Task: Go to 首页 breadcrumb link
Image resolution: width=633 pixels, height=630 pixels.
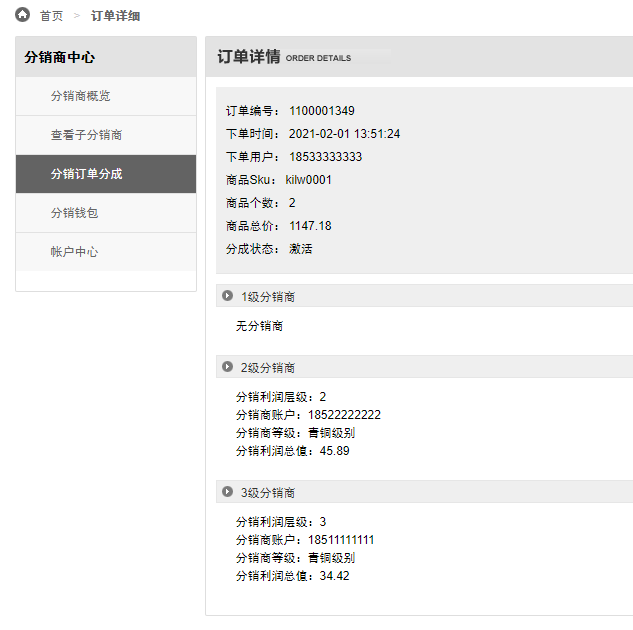Action: pyautogui.click(x=51, y=16)
